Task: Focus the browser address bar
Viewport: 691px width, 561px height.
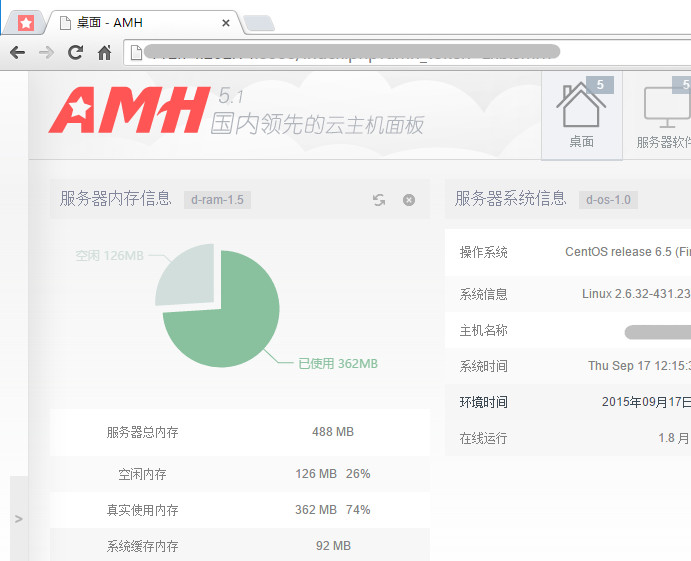Action: 400,52
